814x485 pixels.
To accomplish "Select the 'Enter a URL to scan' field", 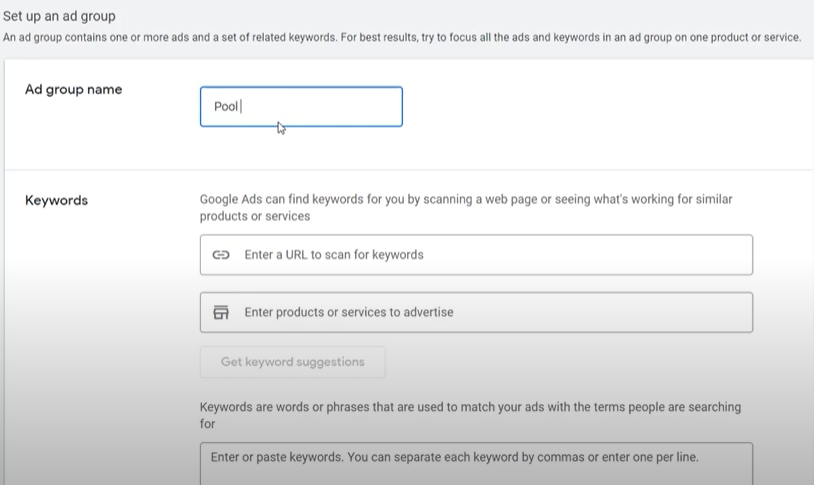I will (x=476, y=255).
